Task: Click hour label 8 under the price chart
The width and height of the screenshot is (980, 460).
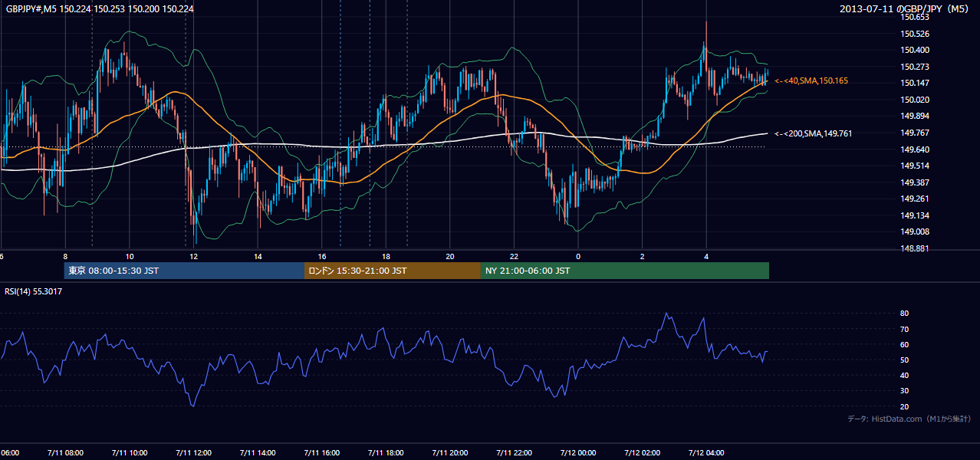Action: pos(65,256)
